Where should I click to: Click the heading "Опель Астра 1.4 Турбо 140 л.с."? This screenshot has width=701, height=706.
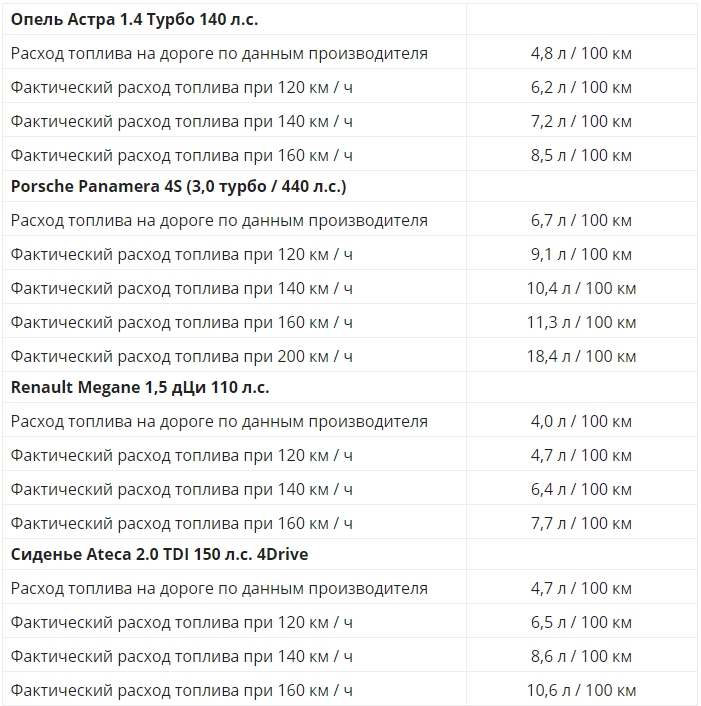coord(134,19)
